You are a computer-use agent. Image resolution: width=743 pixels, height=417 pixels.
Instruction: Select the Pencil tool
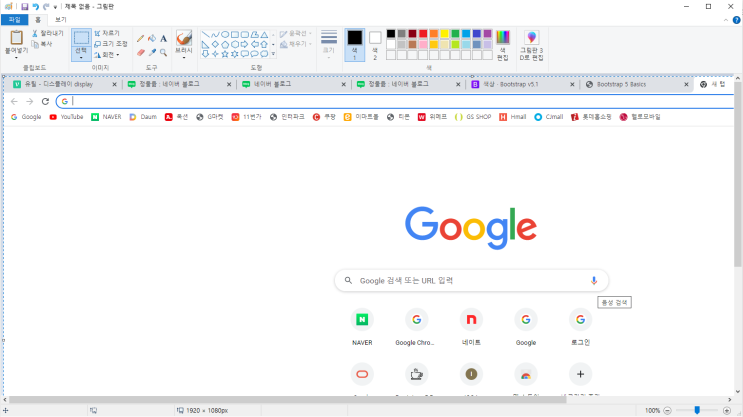pyautogui.click(x=140, y=38)
